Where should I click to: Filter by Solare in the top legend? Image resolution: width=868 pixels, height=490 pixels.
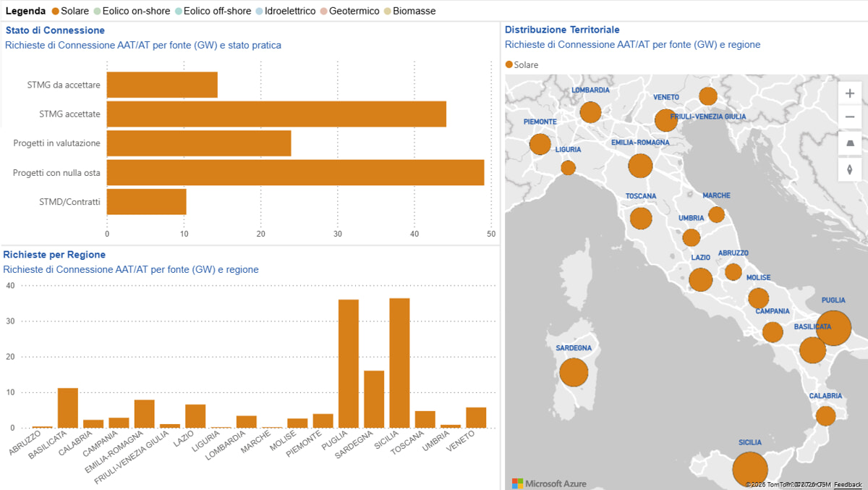70,11
